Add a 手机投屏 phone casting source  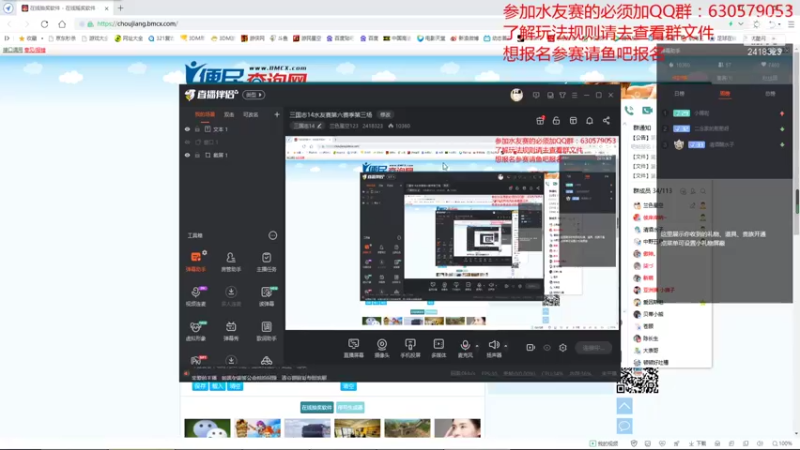tap(410, 348)
